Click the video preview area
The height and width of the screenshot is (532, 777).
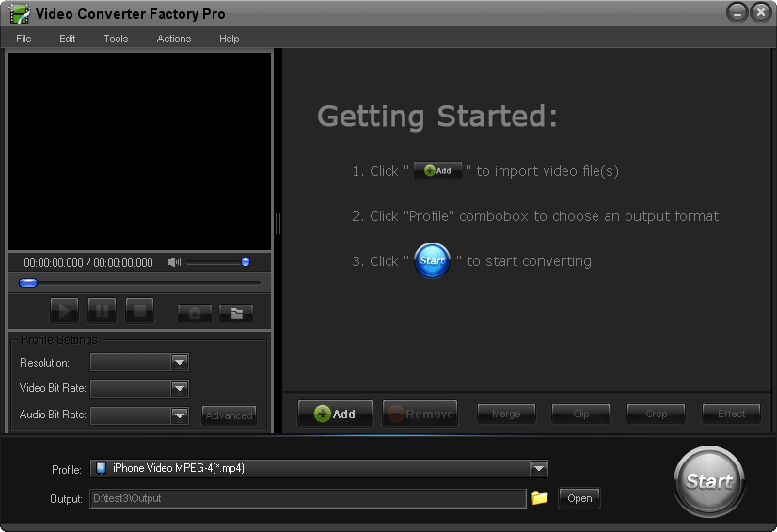point(139,151)
